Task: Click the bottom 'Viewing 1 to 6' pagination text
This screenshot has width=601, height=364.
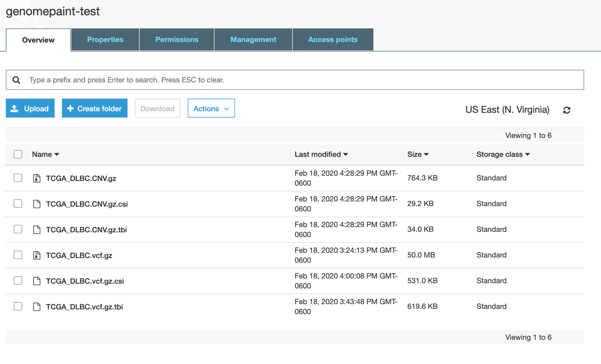Action: (x=528, y=337)
